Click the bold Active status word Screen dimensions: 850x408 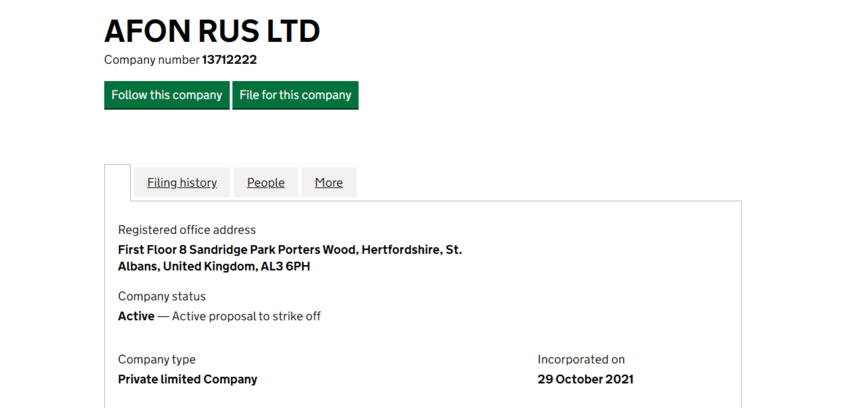click(x=136, y=316)
